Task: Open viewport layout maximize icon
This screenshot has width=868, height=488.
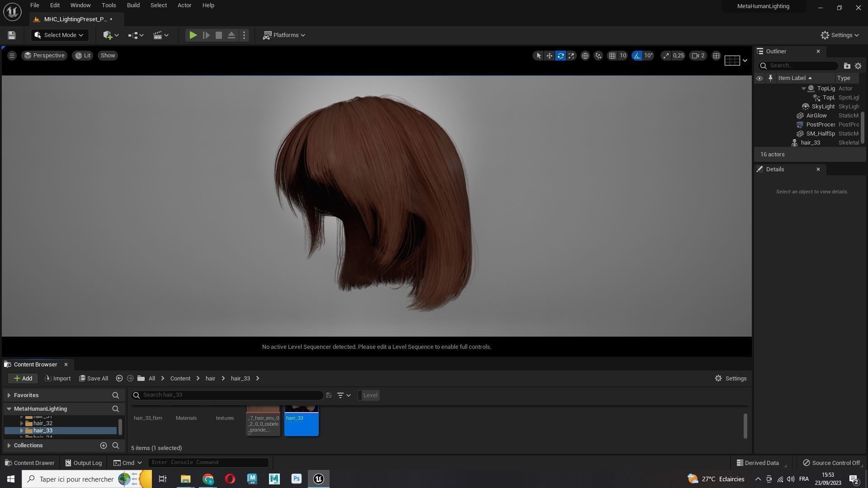Action: [716, 56]
